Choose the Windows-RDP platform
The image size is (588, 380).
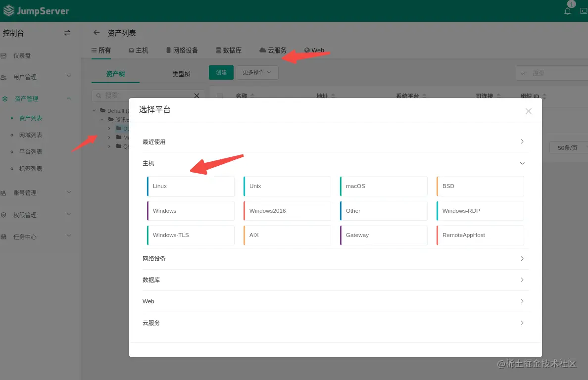click(480, 211)
